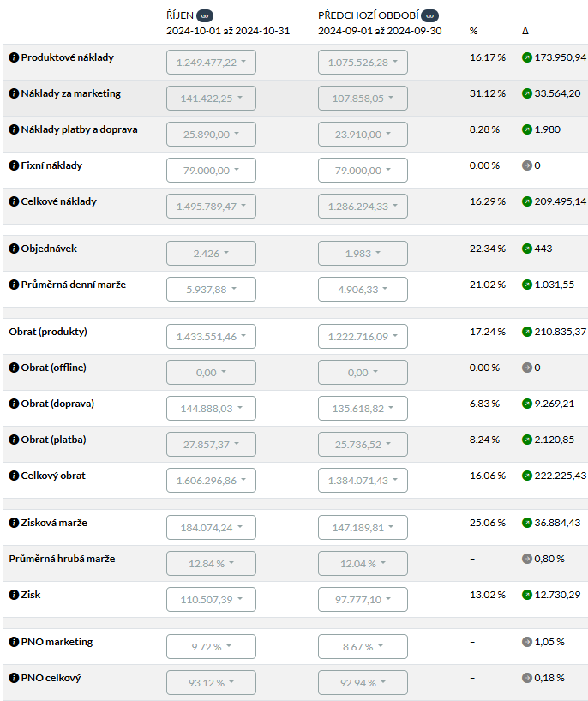This screenshot has width=588, height=701.
Task: Select the Průměrná hrubá marže label
Action: pyautogui.click(x=62, y=559)
